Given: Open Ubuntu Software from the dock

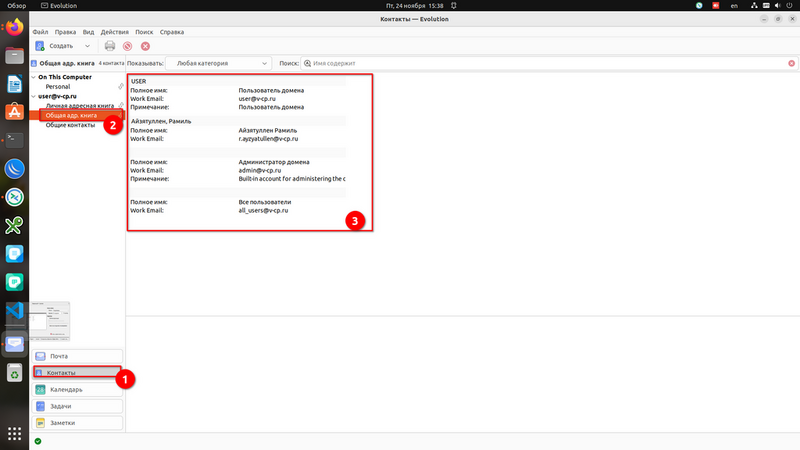Looking at the screenshot, I should pyautogui.click(x=14, y=112).
